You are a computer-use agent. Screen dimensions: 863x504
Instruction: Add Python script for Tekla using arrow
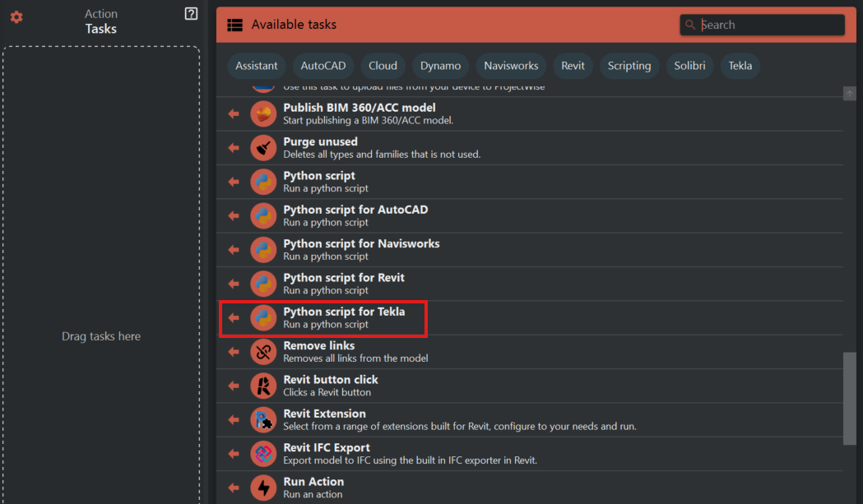[234, 318]
